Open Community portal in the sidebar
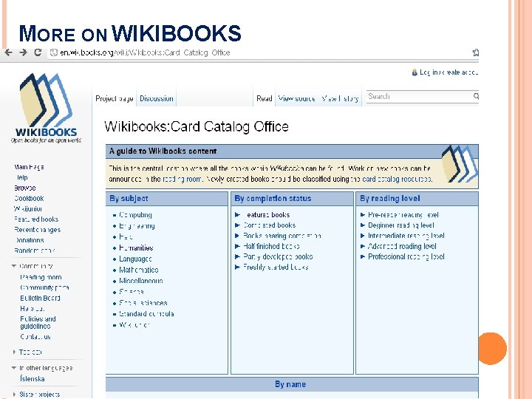Image resolution: width=532 pixels, height=399 pixels. pyautogui.click(x=44, y=287)
